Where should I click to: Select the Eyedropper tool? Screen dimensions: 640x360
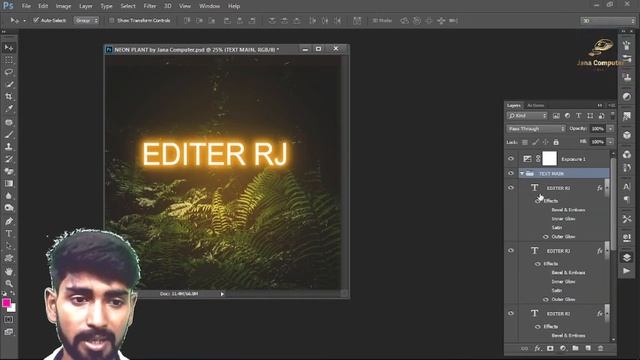click(9, 109)
